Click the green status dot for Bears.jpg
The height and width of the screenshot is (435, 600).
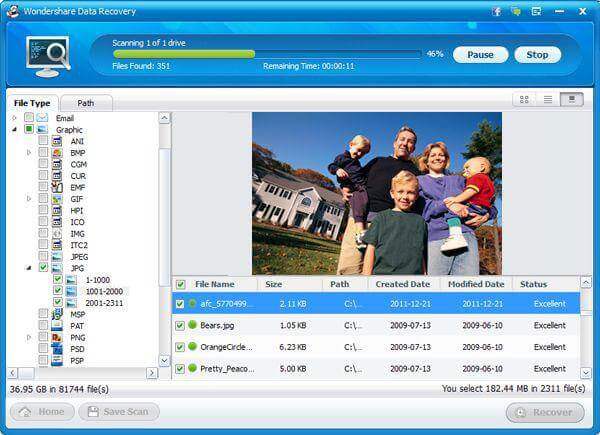192,325
